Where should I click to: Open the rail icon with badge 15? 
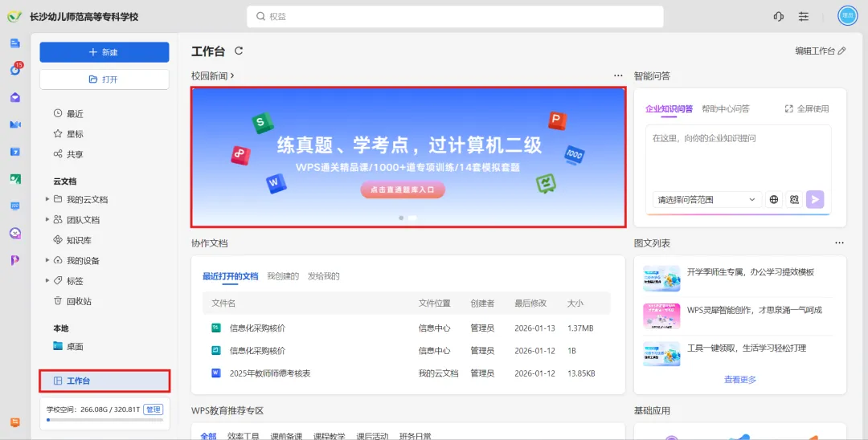pyautogui.click(x=15, y=69)
